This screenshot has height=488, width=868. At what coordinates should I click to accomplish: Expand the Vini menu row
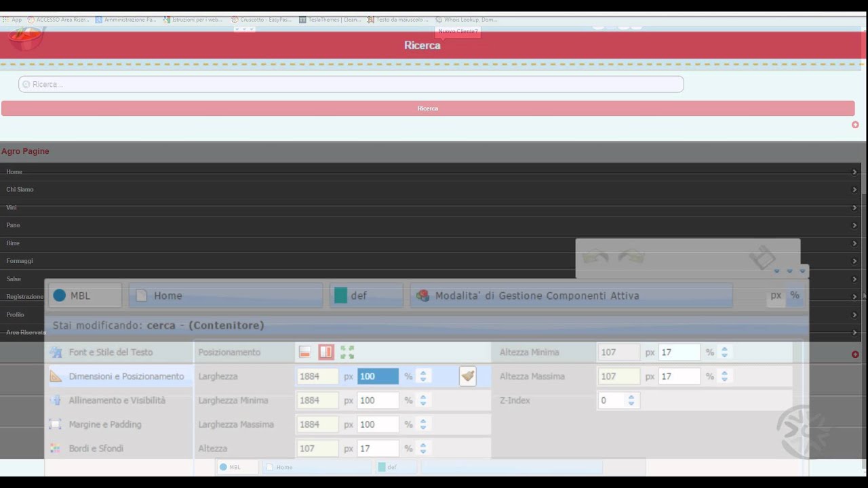431,207
